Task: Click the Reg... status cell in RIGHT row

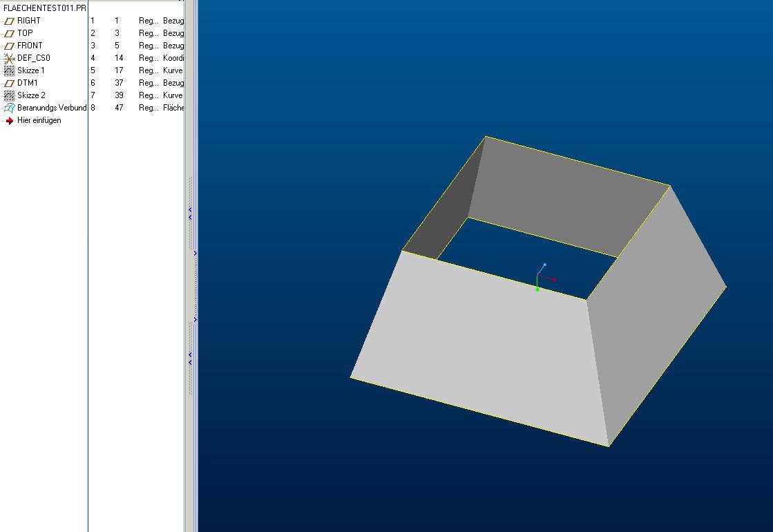Action: pyautogui.click(x=149, y=20)
